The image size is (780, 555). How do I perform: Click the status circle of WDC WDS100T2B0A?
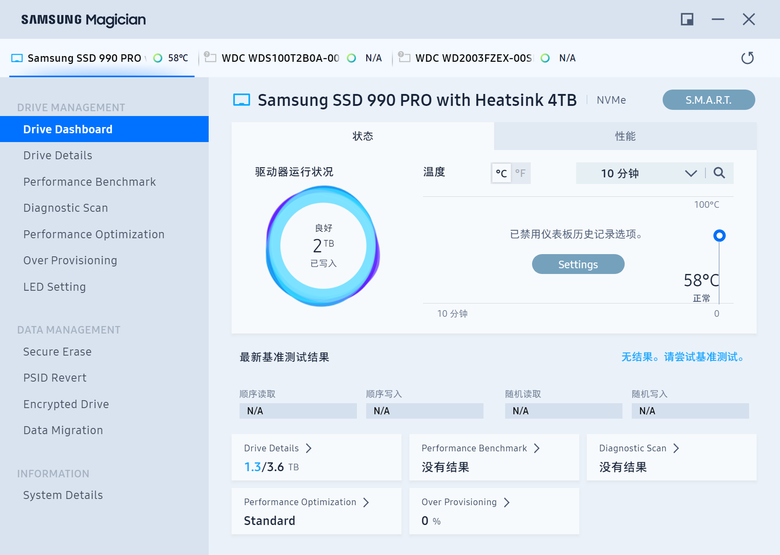351,58
